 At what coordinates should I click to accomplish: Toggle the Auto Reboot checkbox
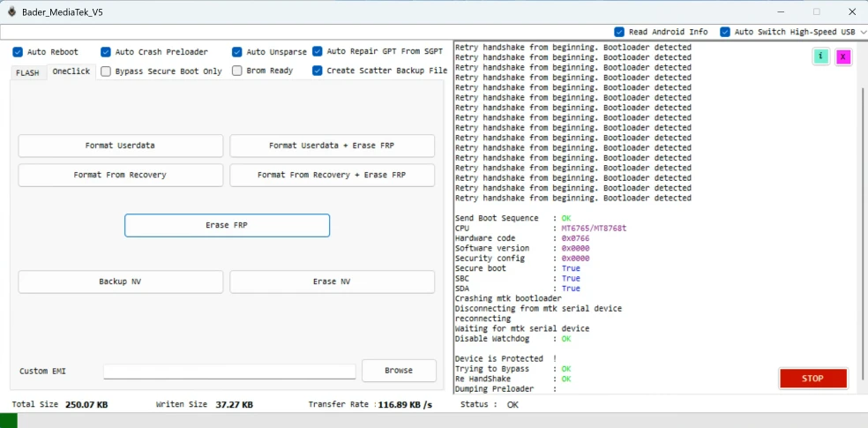tap(18, 52)
